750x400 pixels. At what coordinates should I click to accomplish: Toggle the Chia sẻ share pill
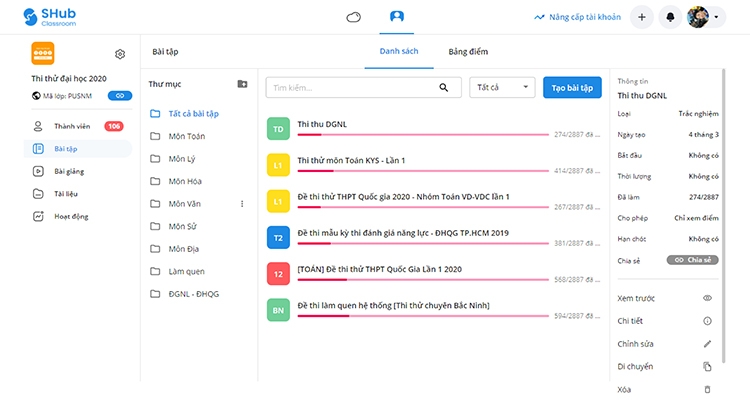tap(692, 260)
